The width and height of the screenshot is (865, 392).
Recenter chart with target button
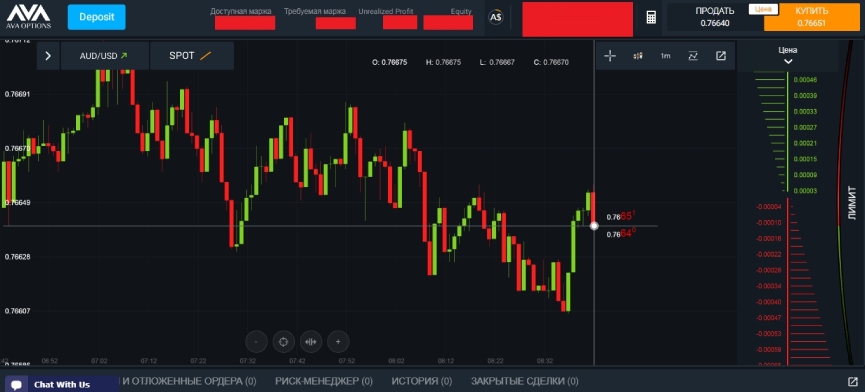[x=284, y=342]
